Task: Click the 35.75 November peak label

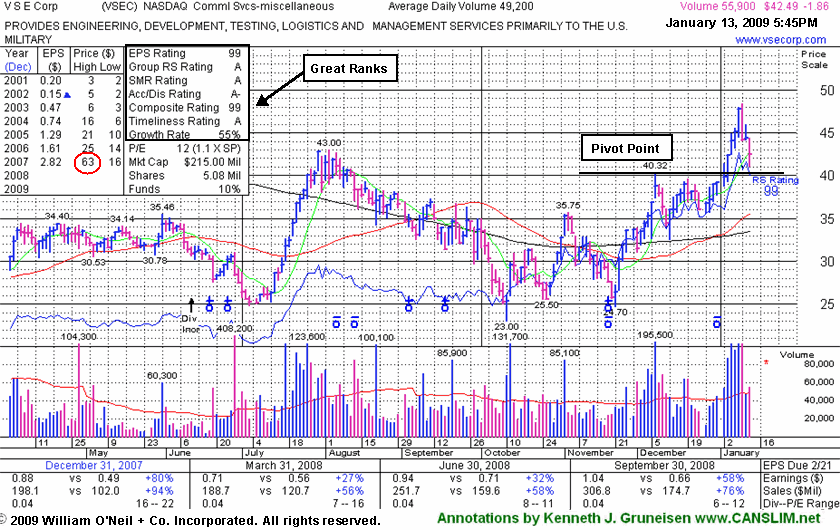Action: [568, 205]
